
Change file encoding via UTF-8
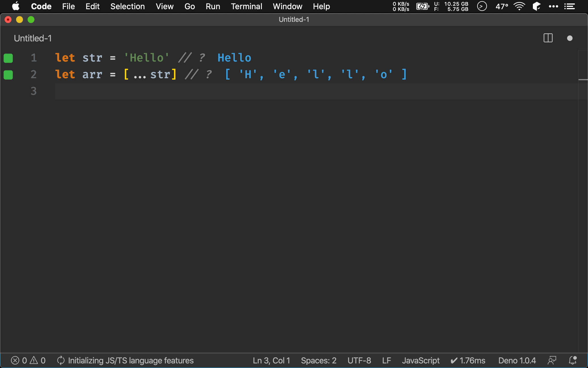359,361
